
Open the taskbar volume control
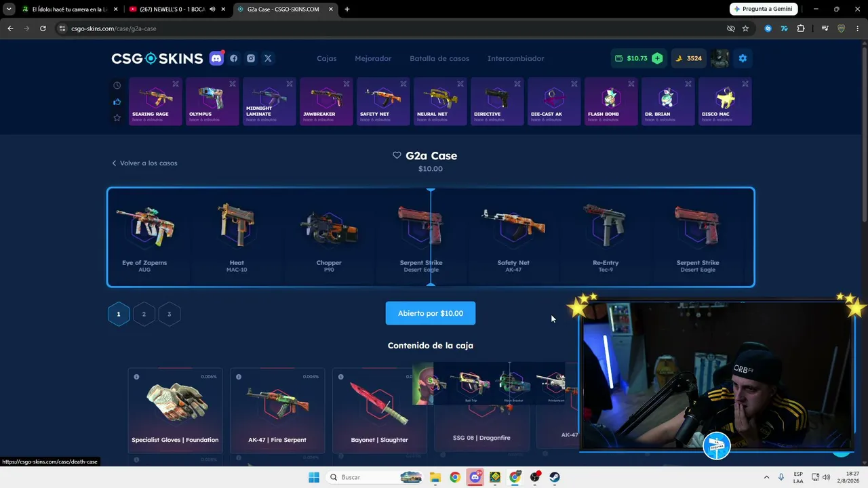[827, 477]
